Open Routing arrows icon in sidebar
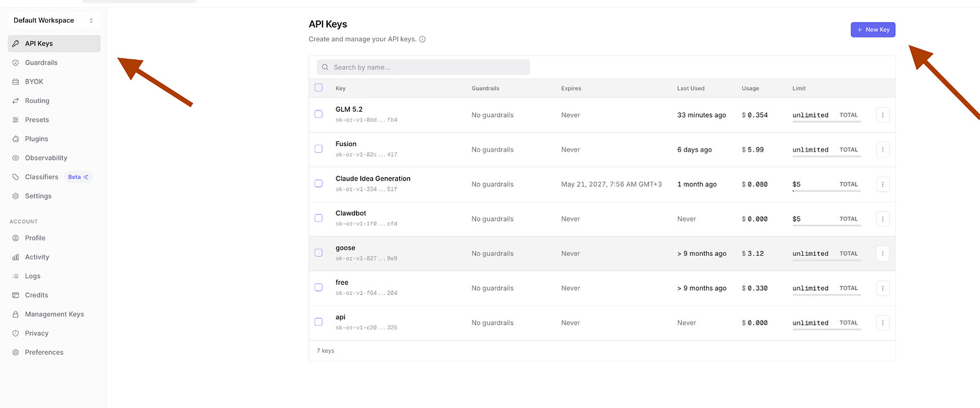 [16, 101]
